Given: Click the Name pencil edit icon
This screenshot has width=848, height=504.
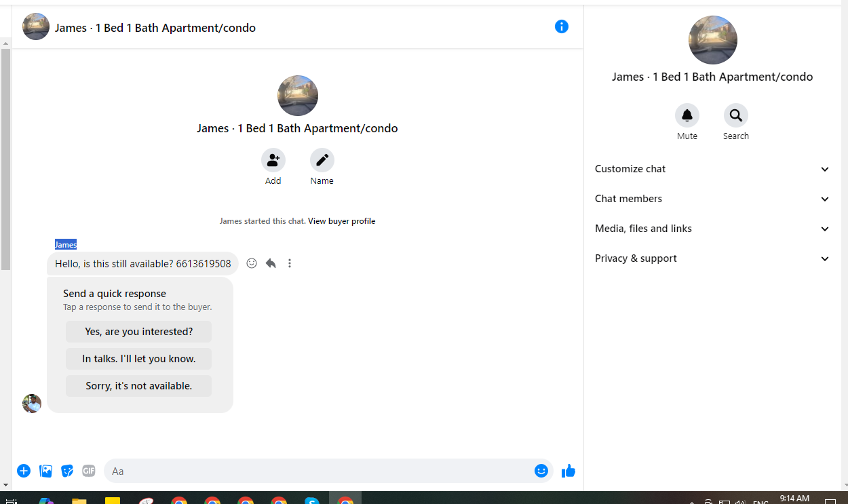Looking at the screenshot, I should pyautogui.click(x=322, y=160).
